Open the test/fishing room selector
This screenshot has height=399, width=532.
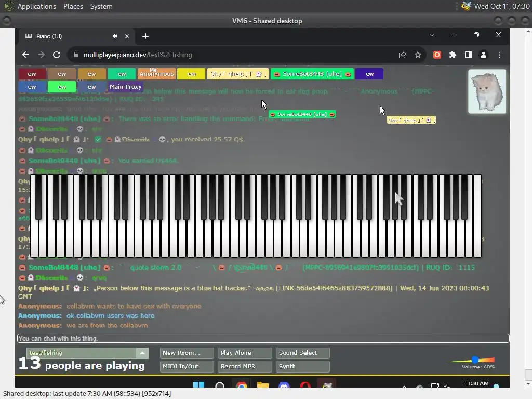[83, 353]
